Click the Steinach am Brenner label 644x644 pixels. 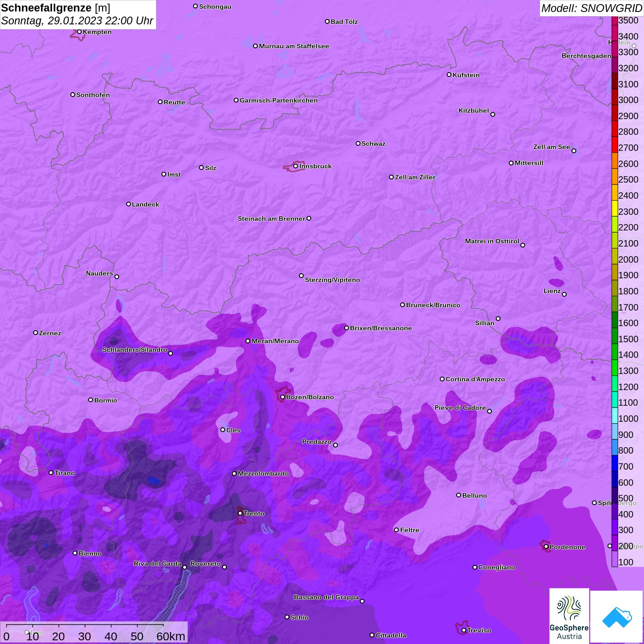tap(271, 218)
